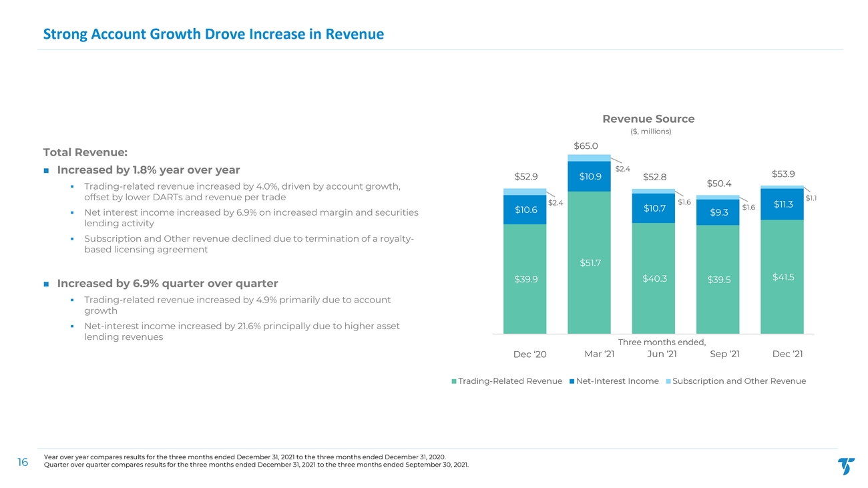
Task: Click the square bullet beside 'Increased by 1.8%'
Action: point(46,170)
